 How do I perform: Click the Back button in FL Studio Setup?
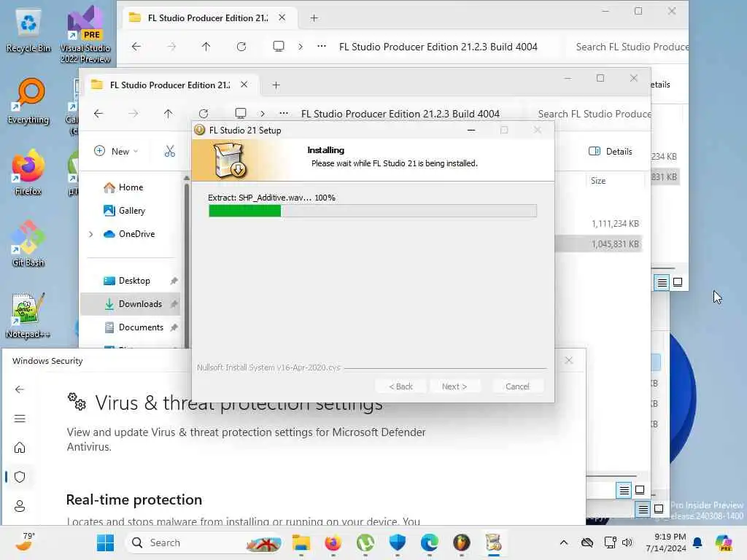pos(401,386)
